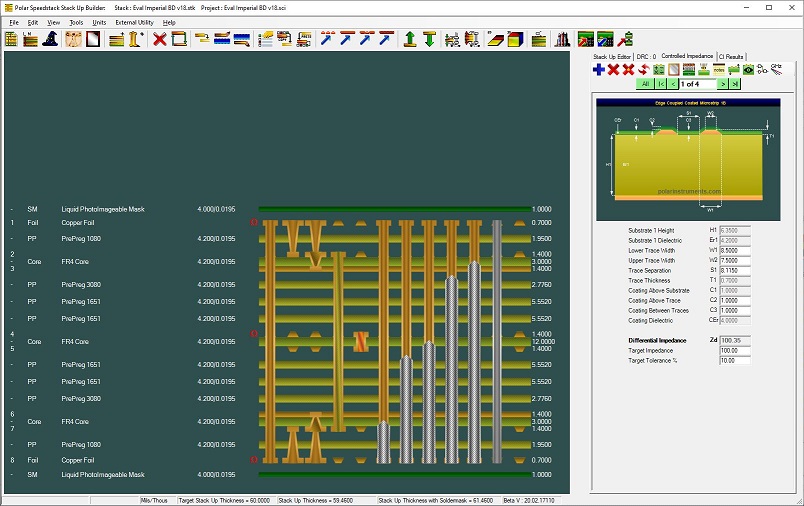The width and height of the screenshot is (804, 506).
Task: Jump to last structure with >| button
Action: [735, 84]
